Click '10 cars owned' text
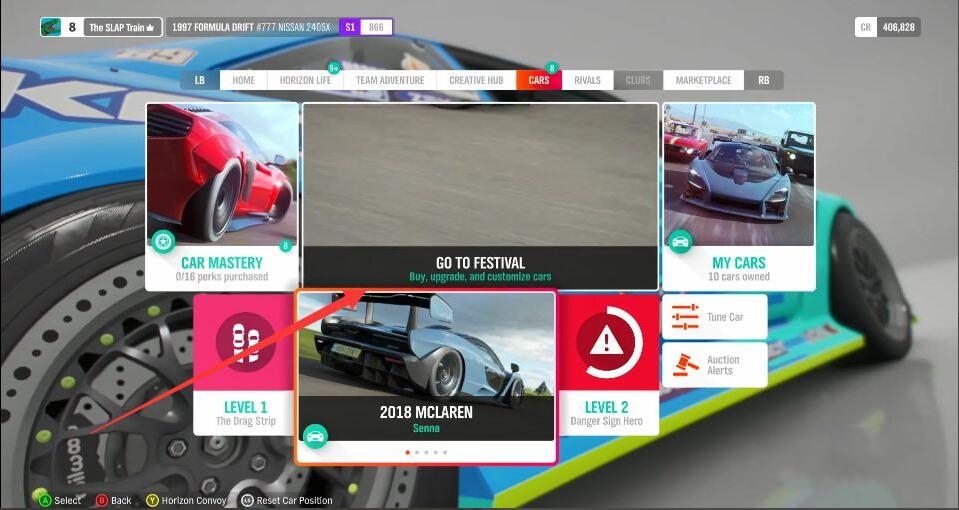959x510 pixels. coord(739,277)
